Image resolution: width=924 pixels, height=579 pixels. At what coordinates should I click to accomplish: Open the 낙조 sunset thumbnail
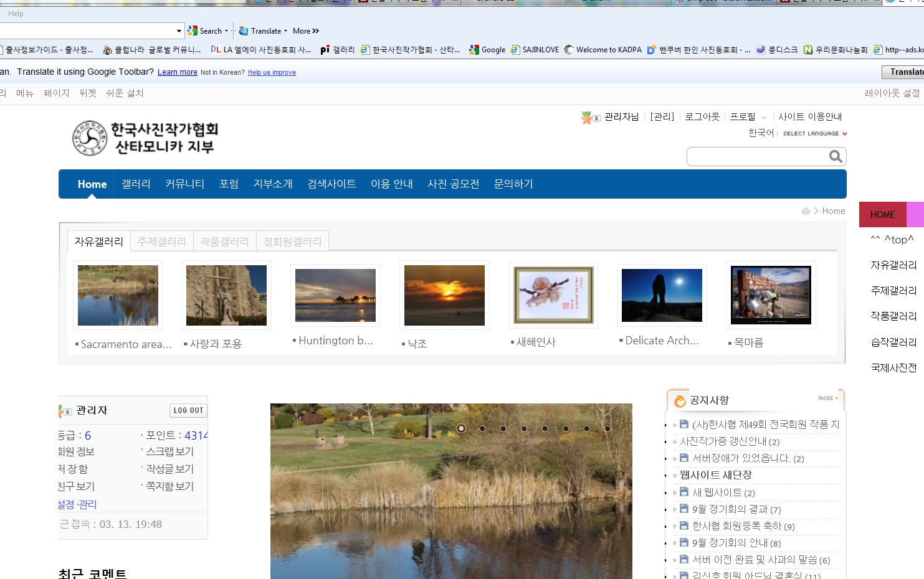[444, 295]
